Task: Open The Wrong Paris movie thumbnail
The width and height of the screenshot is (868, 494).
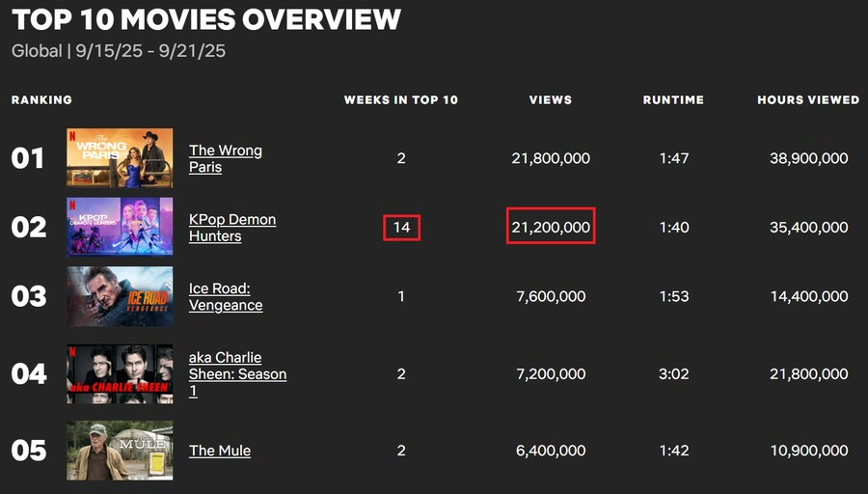Action: 120,157
